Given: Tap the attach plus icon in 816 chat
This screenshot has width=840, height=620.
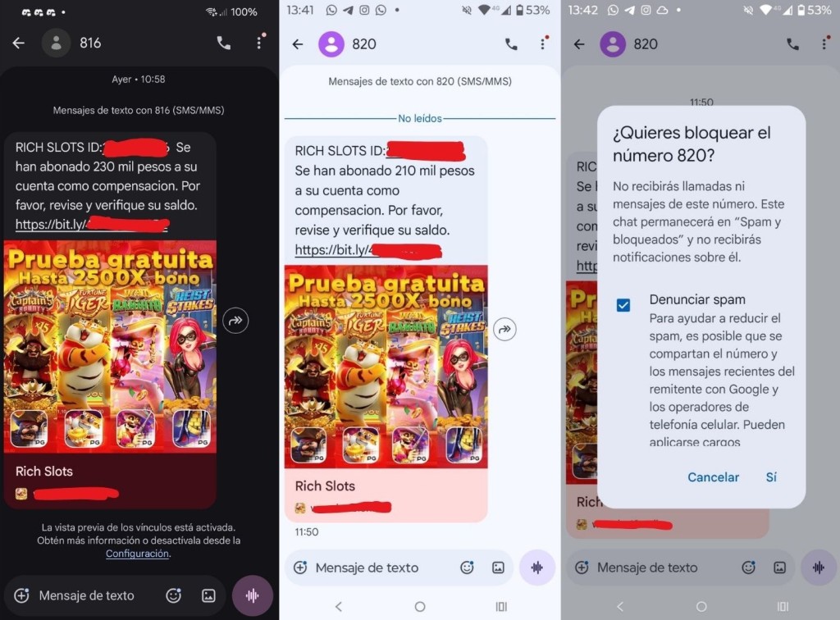Looking at the screenshot, I should (21, 595).
